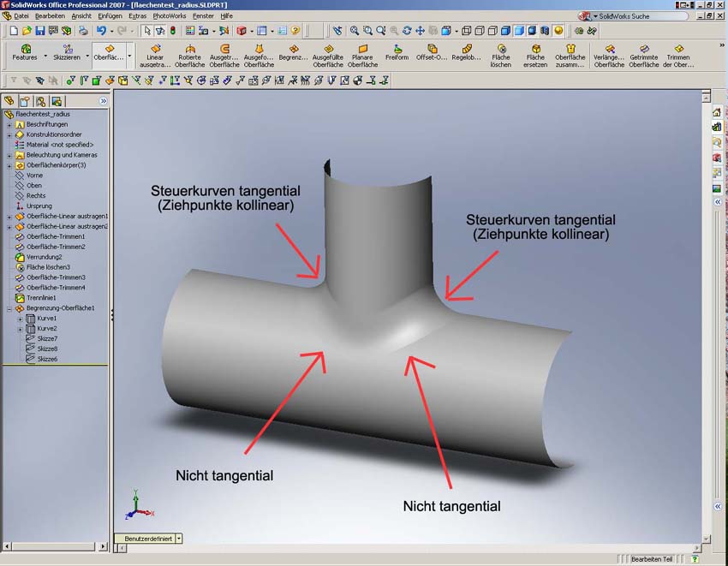Toggle Shaded With Edges display mode
This screenshot has width=728, height=566.
click(x=505, y=31)
